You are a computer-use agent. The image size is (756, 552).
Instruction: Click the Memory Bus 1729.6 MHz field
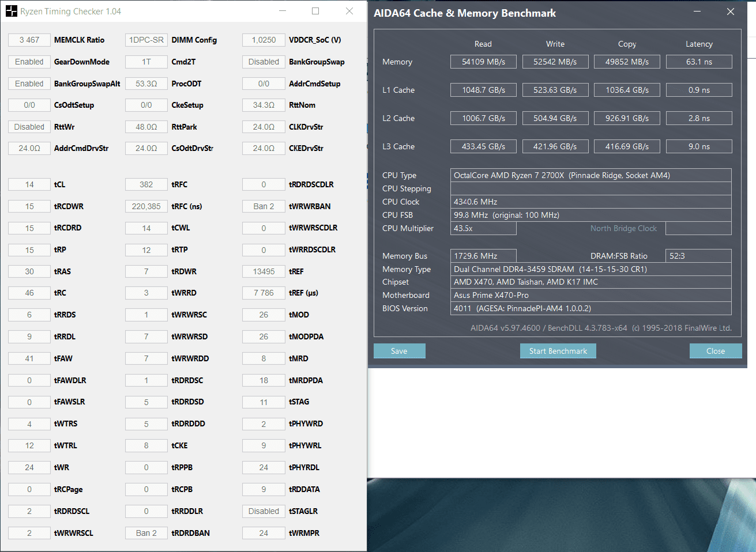(x=483, y=256)
